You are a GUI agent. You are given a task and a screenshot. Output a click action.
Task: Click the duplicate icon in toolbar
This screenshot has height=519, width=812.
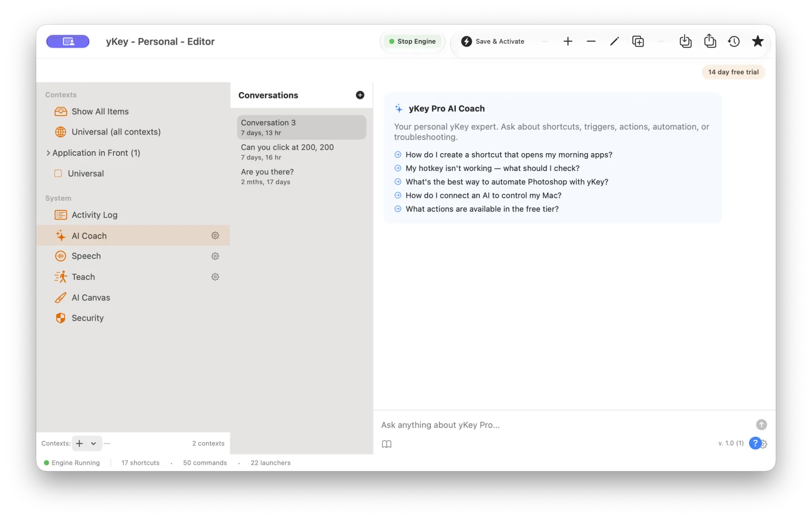[638, 42]
